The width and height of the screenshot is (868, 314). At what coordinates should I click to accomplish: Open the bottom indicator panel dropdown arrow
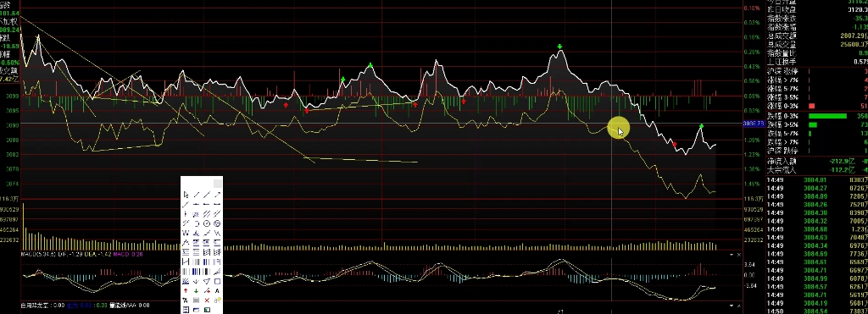point(731,306)
